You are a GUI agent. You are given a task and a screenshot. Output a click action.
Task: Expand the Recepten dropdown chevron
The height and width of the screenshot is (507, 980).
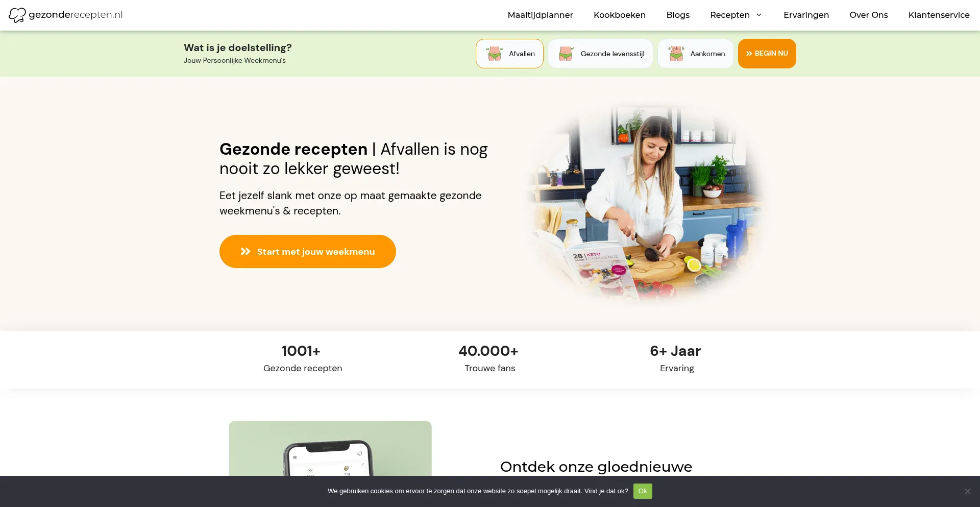(x=759, y=15)
